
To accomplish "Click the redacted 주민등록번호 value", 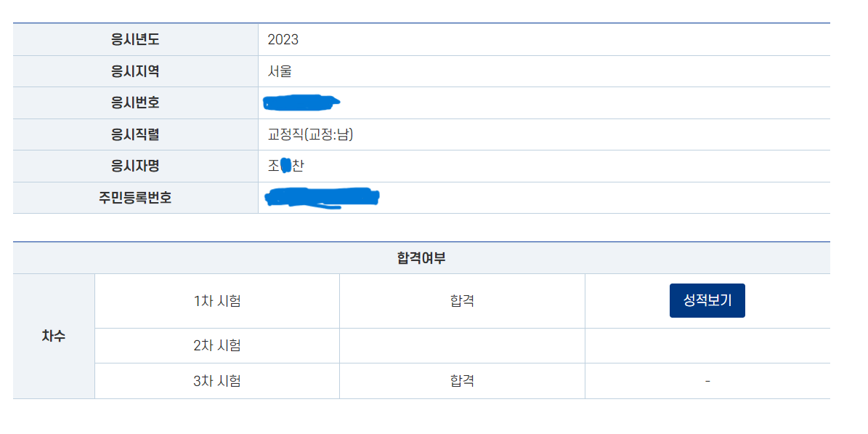I will point(322,198).
